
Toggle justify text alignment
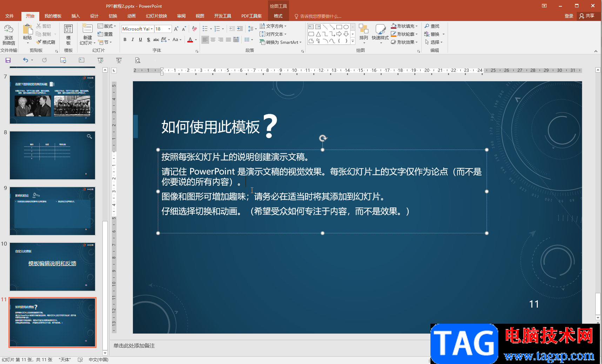tap(228, 40)
